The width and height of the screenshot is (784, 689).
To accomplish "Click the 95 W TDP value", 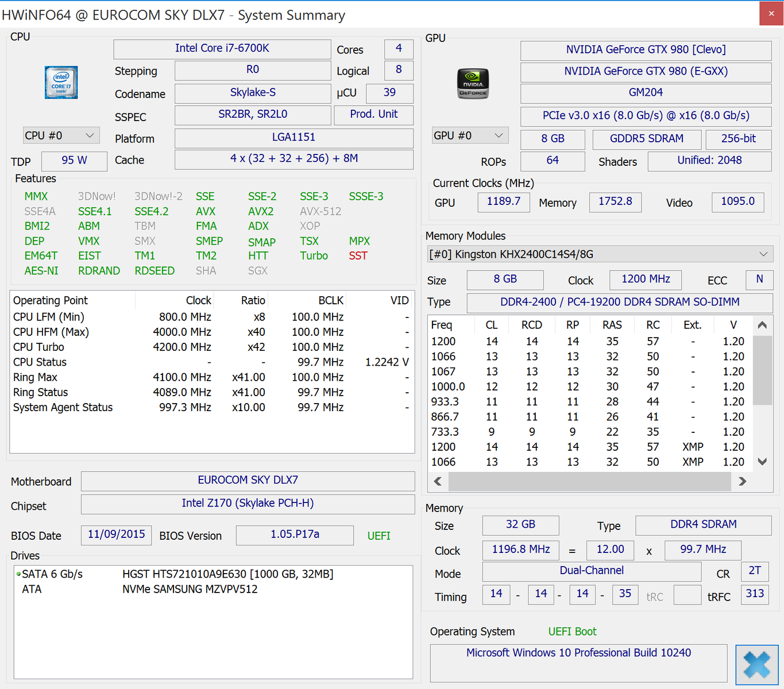I will [75, 161].
